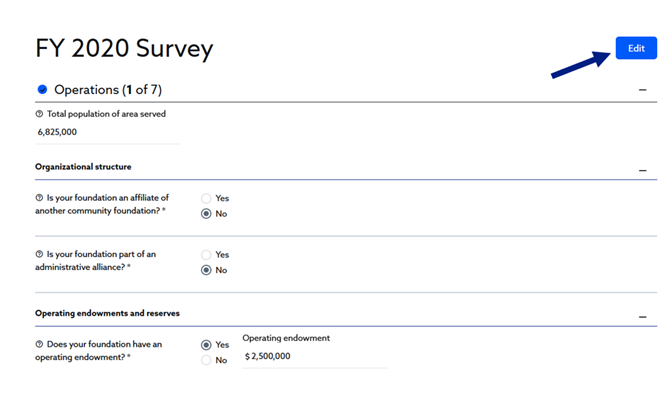Click help icon for administrative alliance question

tap(39, 254)
